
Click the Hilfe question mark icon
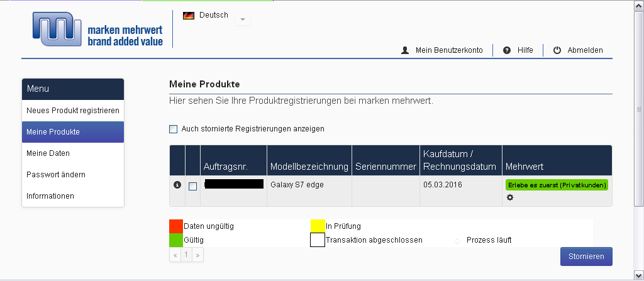point(507,50)
